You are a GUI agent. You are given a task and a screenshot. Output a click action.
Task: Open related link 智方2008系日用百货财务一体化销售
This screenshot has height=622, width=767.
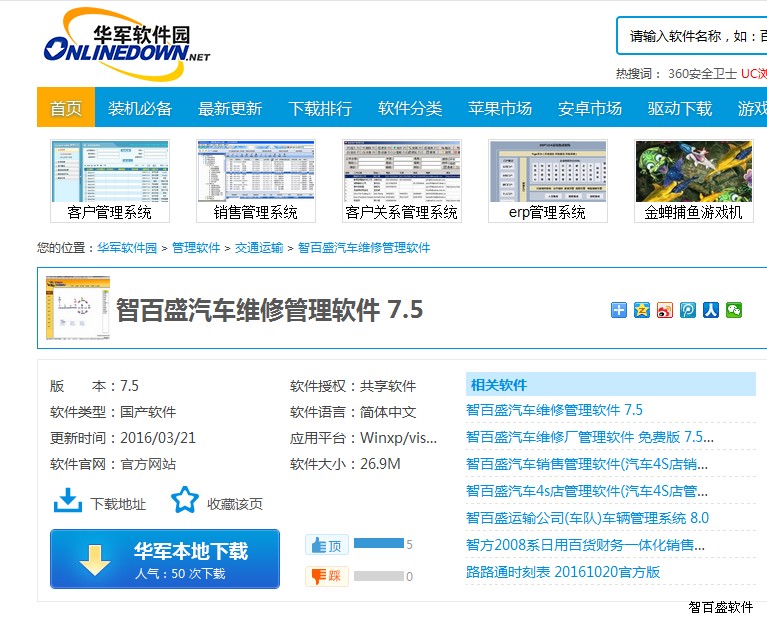click(x=586, y=545)
